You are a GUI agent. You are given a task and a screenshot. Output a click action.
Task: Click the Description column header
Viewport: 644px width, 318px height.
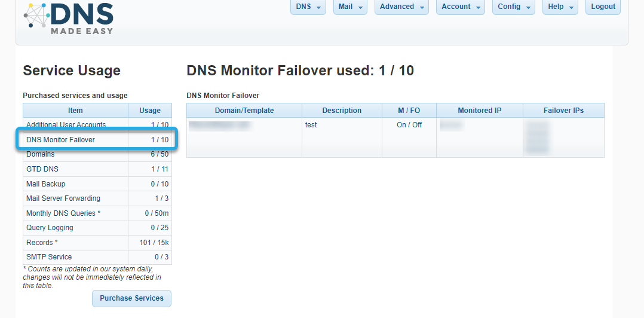coord(342,111)
